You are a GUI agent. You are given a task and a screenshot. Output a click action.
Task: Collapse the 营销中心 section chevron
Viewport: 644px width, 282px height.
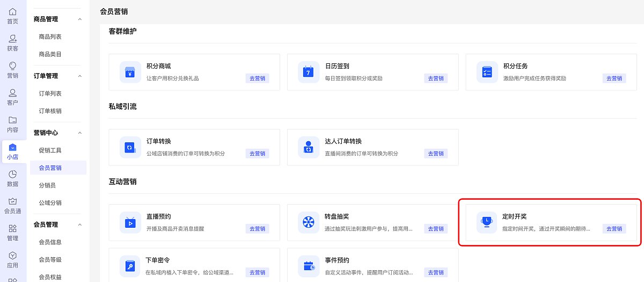(80, 133)
